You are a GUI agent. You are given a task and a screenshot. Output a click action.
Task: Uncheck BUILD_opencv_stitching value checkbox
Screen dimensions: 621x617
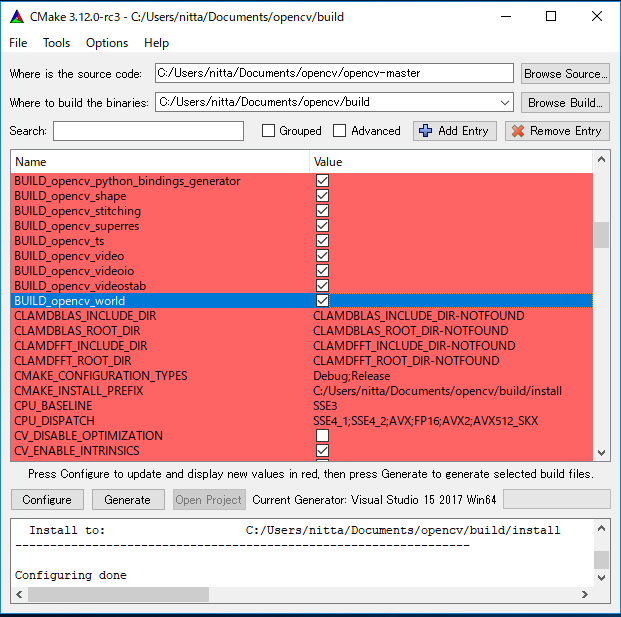pos(322,211)
